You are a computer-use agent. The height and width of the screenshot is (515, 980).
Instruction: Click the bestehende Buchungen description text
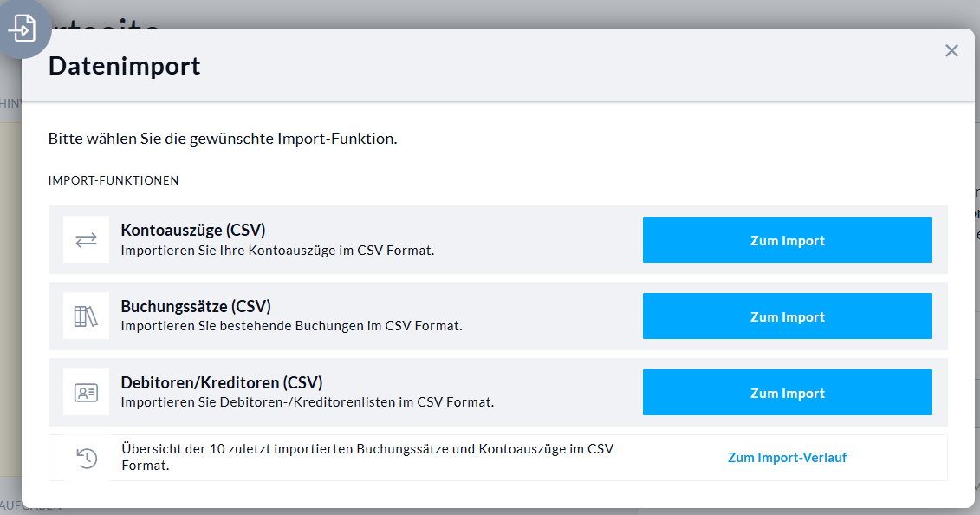[x=291, y=327]
